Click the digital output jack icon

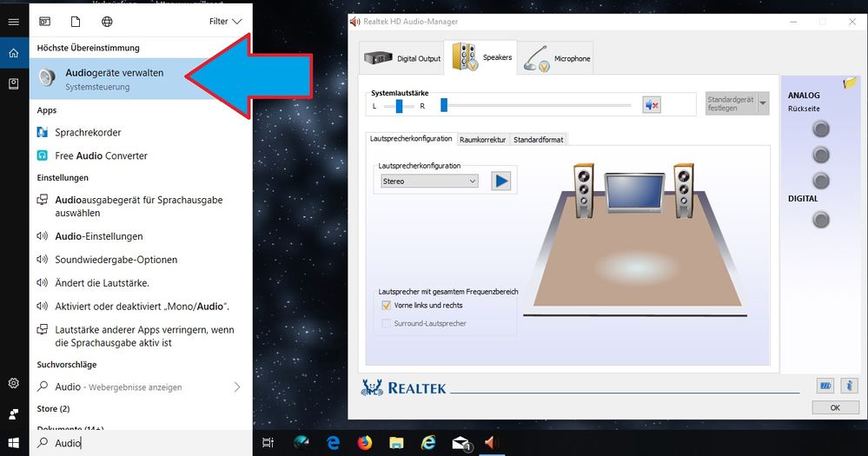click(820, 220)
